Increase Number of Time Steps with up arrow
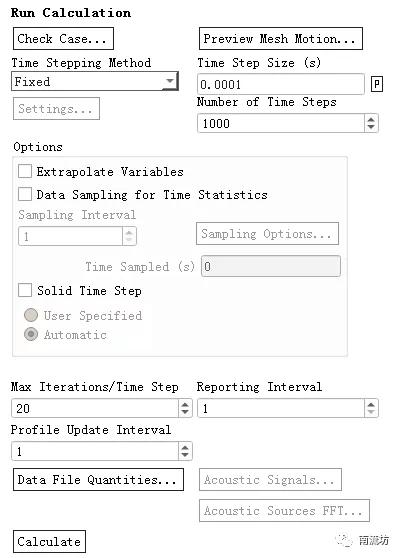 click(x=371, y=120)
